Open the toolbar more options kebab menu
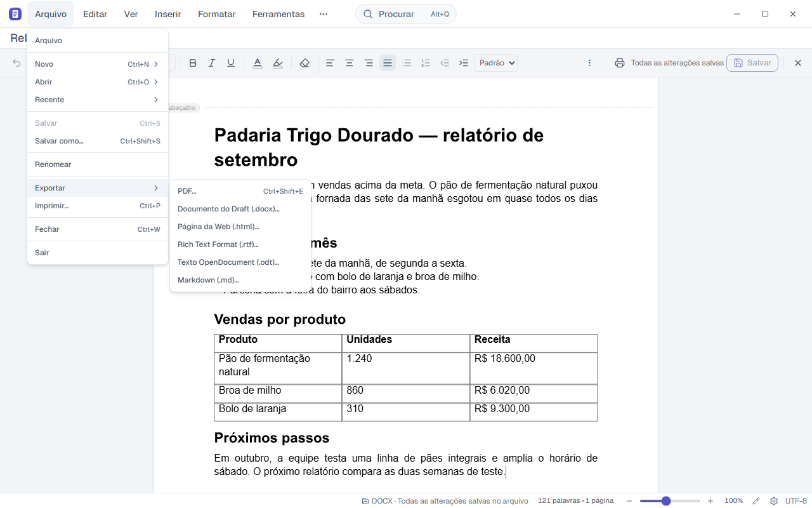The image size is (812, 508). point(589,63)
